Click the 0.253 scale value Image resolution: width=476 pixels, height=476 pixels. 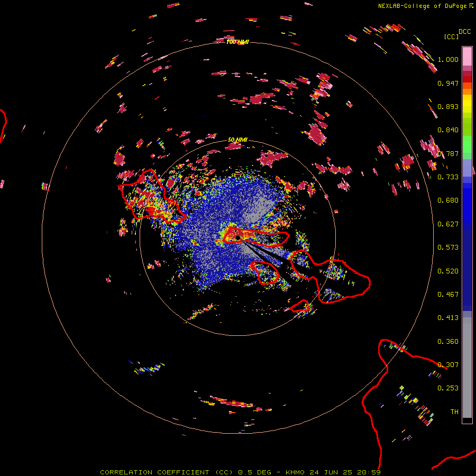(x=448, y=388)
